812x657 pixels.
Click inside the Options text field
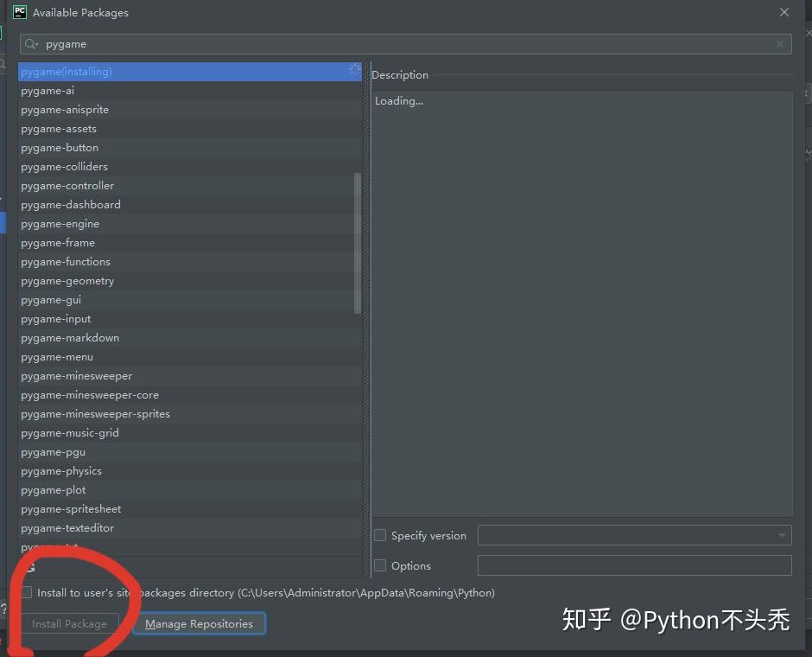635,565
